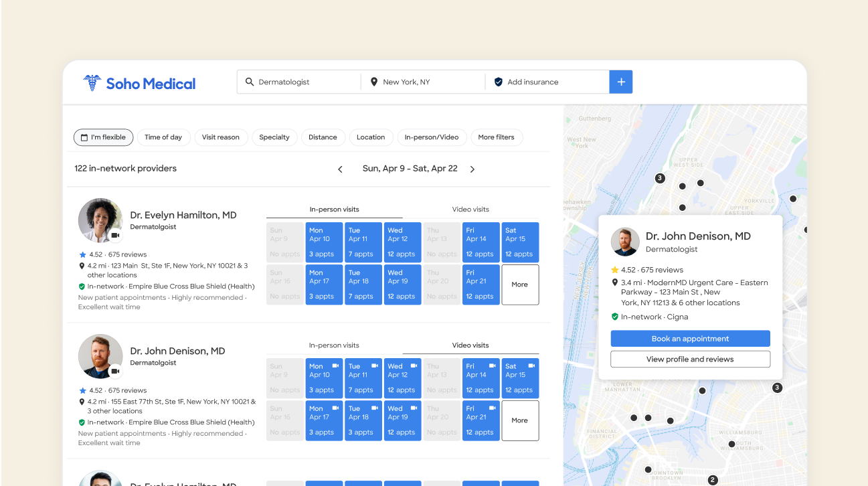
Task: Open the More filters option
Action: click(x=496, y=137)
